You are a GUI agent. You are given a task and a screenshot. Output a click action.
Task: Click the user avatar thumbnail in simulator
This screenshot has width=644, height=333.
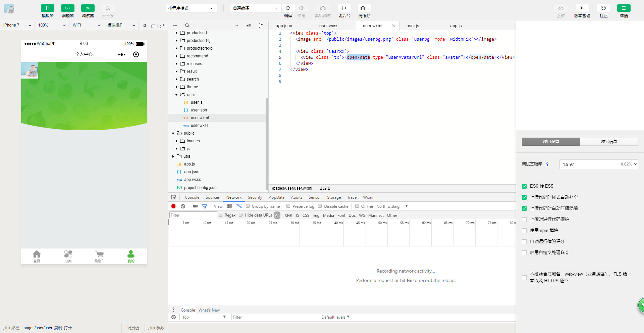pos(30,70)
